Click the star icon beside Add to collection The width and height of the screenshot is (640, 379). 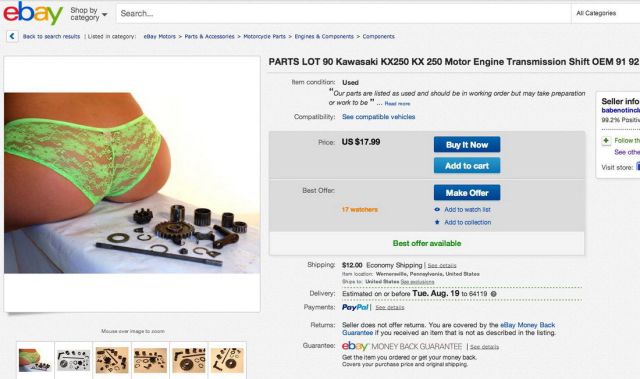point(437,222)
